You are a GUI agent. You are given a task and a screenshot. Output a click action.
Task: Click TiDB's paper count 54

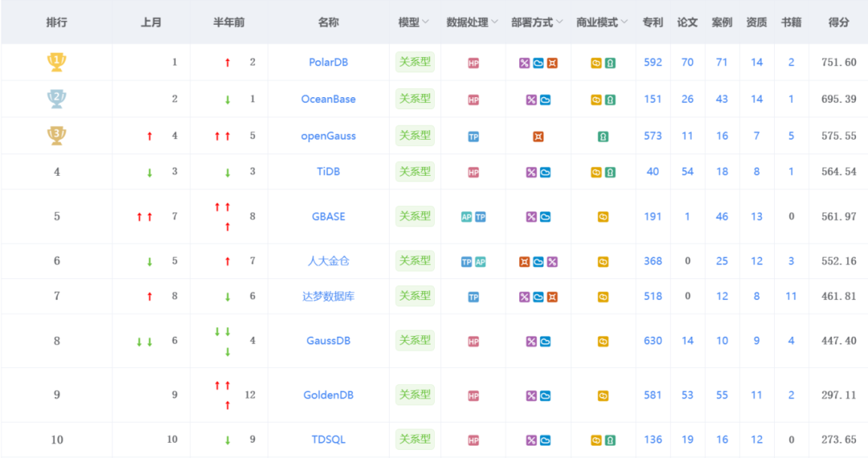687,171
